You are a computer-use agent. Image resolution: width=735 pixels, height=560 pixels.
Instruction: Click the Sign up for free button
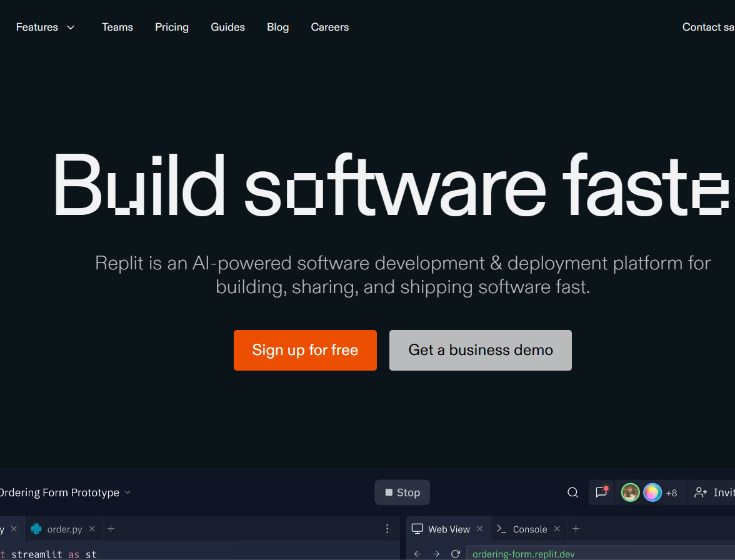(x=305, y=350)
